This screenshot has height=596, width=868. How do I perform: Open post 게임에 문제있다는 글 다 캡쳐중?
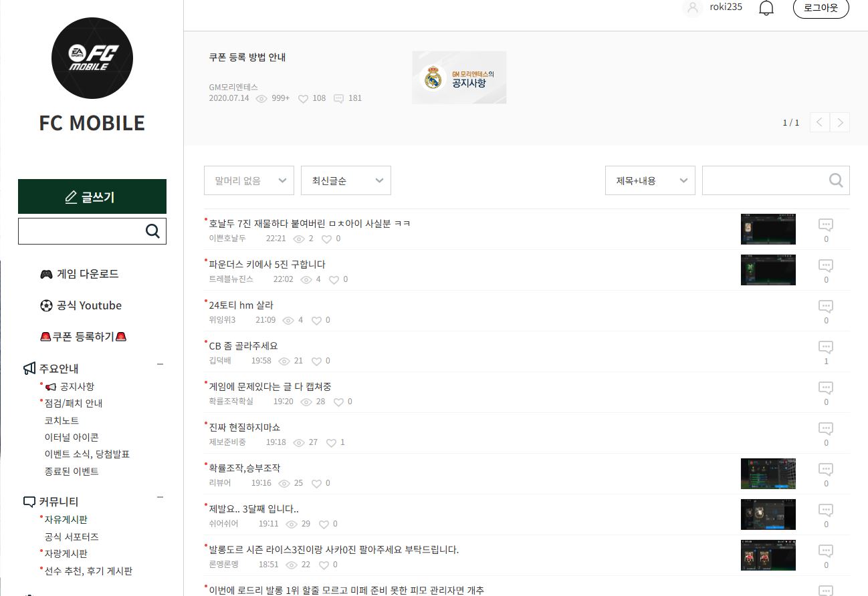tap(270, 386)
